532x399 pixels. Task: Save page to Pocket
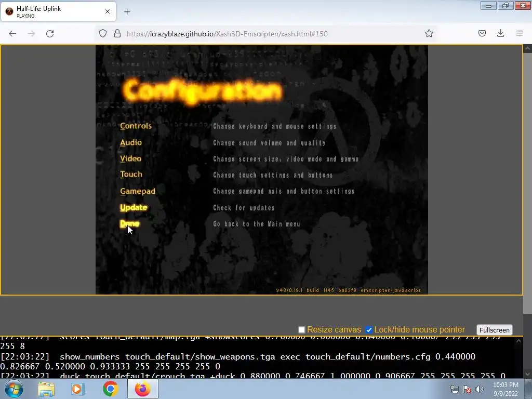click(x=482, y=33)
